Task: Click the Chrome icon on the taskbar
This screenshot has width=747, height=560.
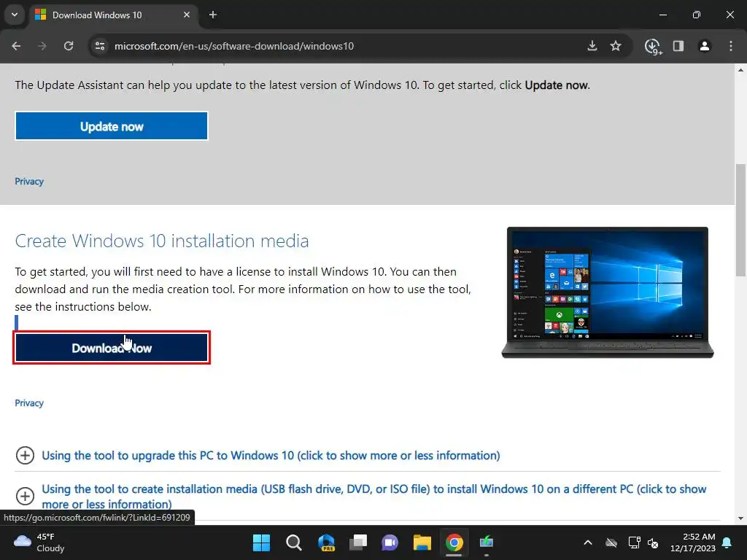Action: 454,542
